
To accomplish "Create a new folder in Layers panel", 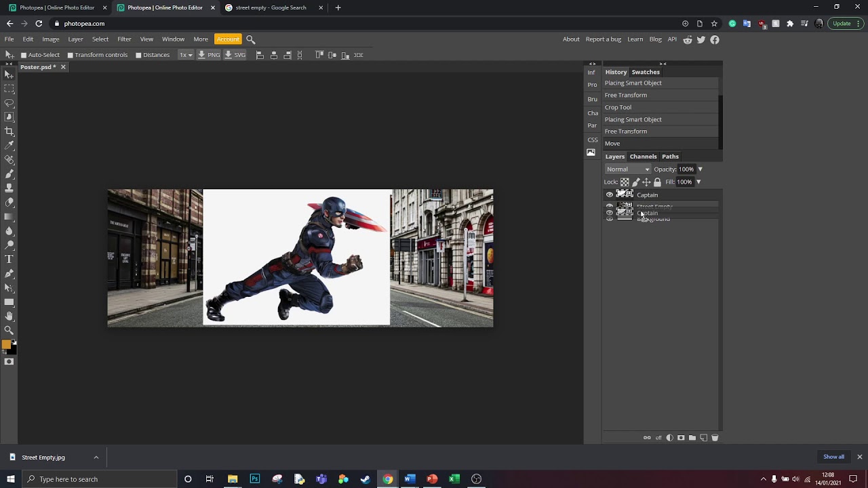I will (692, 438).
